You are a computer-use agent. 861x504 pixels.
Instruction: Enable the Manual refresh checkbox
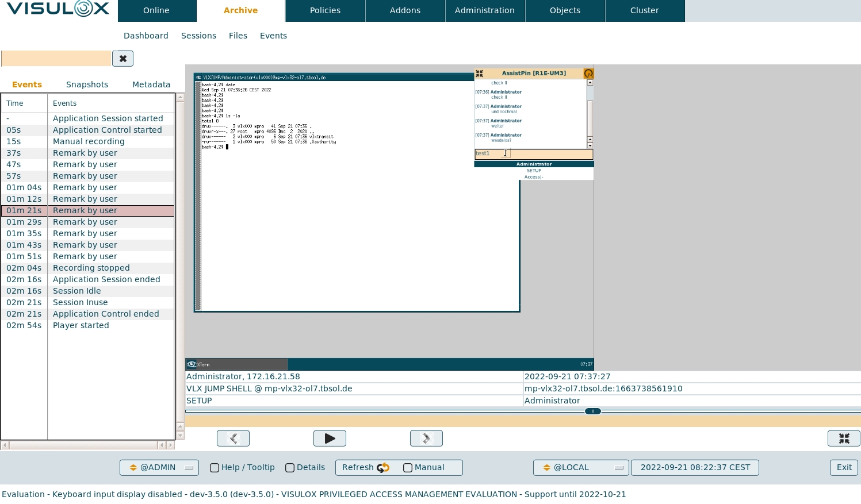(x=408, y=468)
